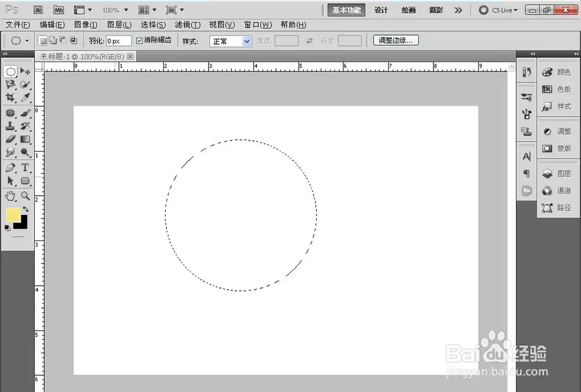Launch Bridge with the Br icon
The width and height of the screenshot is (581, 392).
click(x=38, y=10)
